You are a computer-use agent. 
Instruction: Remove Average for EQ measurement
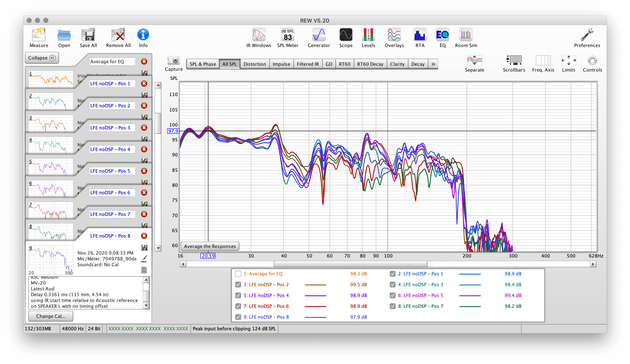(144, 61)
